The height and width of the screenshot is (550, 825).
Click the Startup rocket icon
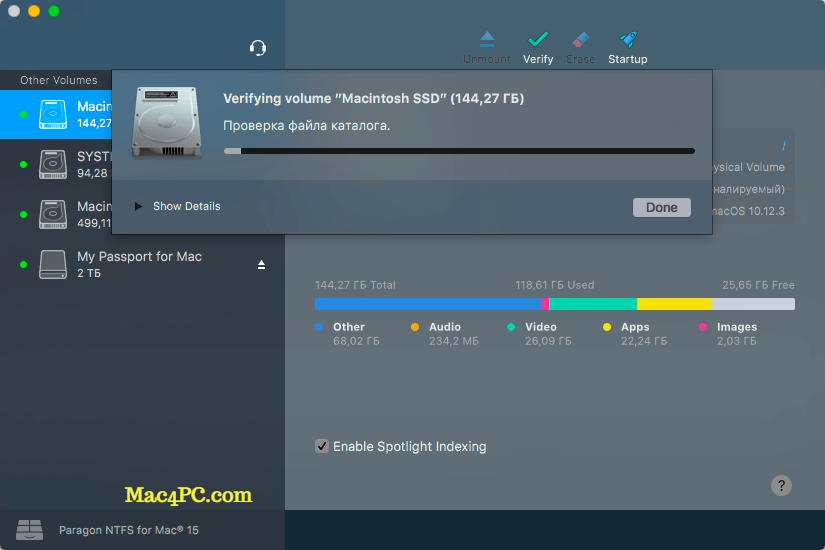coord(628,39)
